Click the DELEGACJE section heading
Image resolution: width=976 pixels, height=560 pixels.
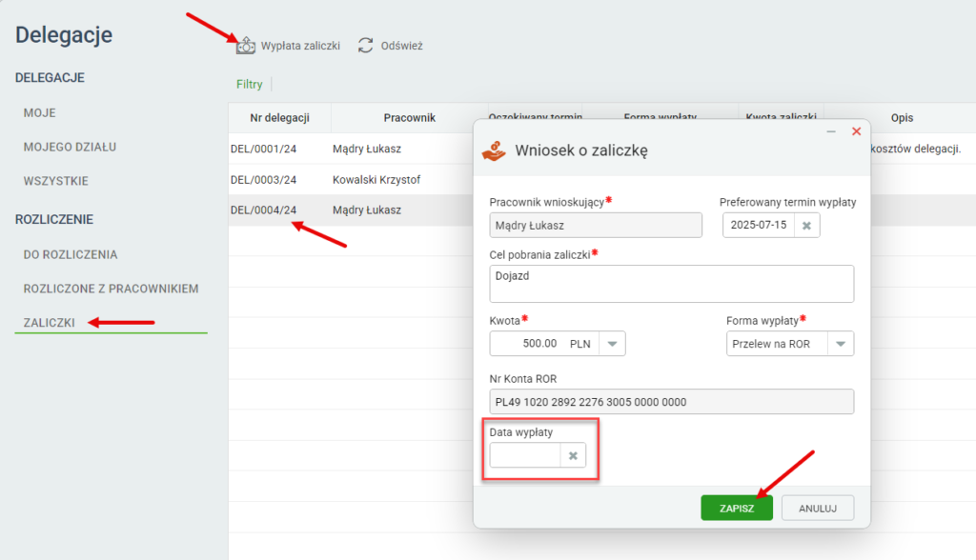[50, 78]
